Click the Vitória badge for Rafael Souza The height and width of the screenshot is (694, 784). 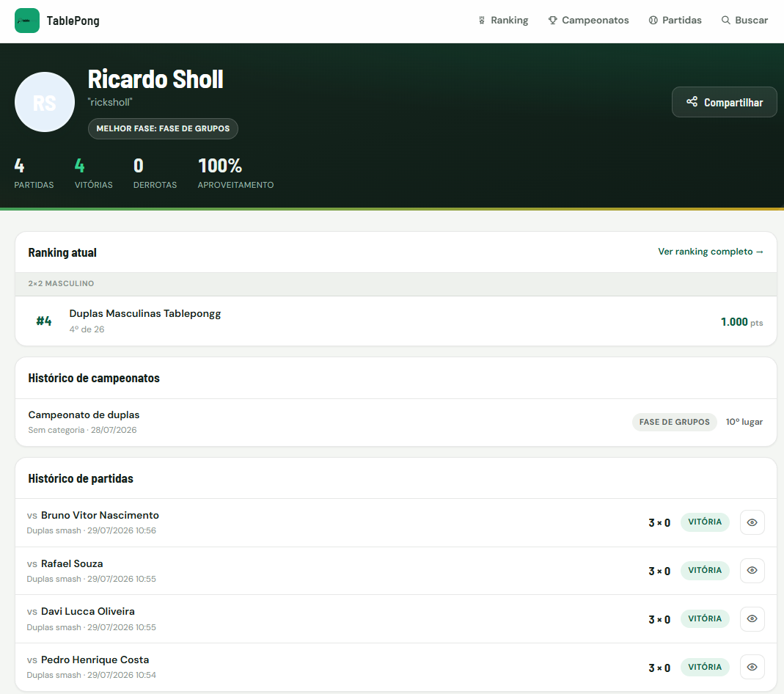[705, 571]
